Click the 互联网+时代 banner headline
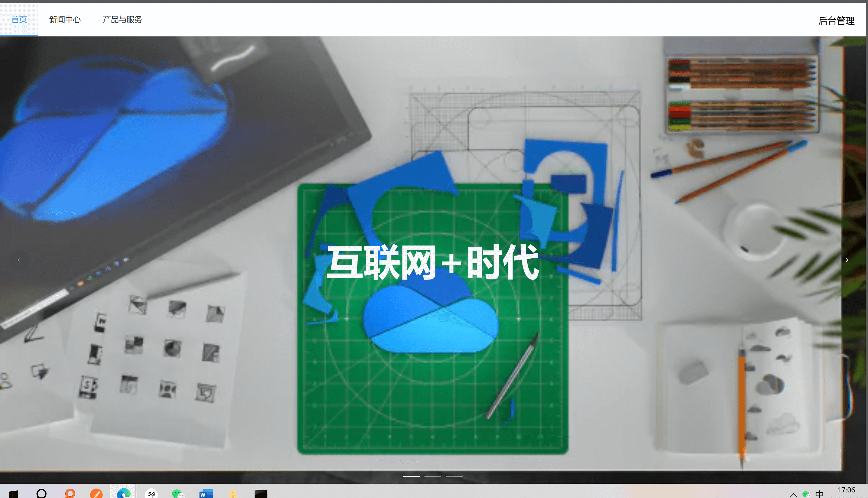The image size is (868, 498). [433, 263]
